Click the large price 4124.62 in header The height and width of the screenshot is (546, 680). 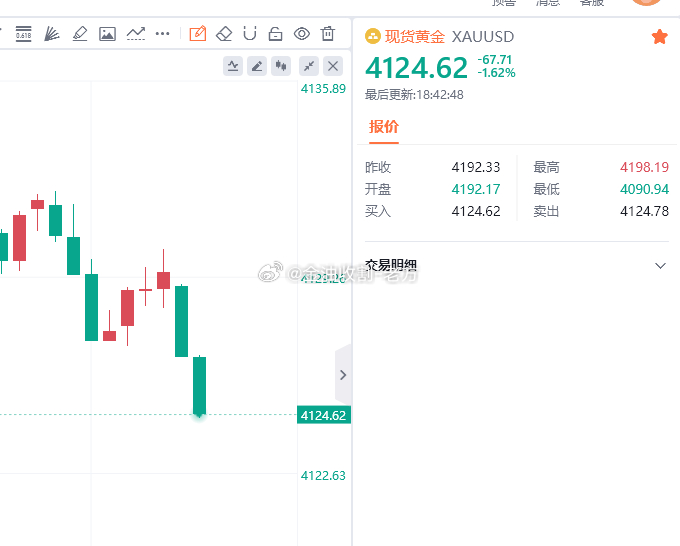tap(416, 68)
